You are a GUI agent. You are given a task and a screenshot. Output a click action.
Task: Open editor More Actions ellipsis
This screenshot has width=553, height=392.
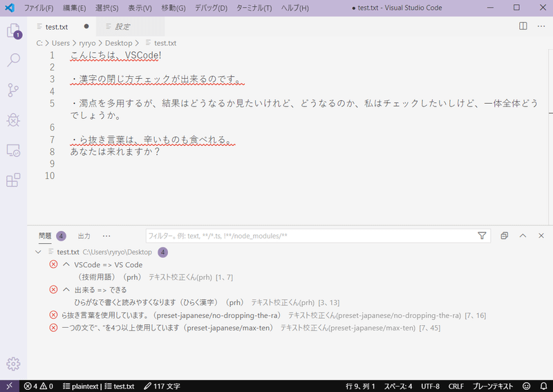tap(541, 26)
